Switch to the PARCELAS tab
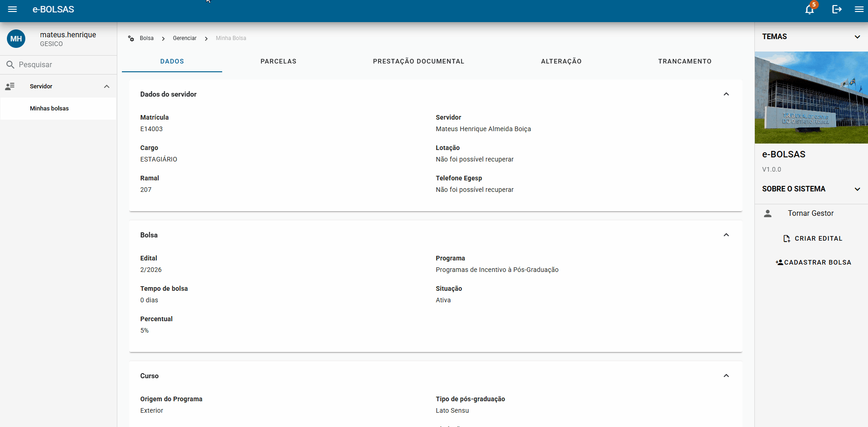Viewport: 868px width, 427px height. tap(278, 62)
